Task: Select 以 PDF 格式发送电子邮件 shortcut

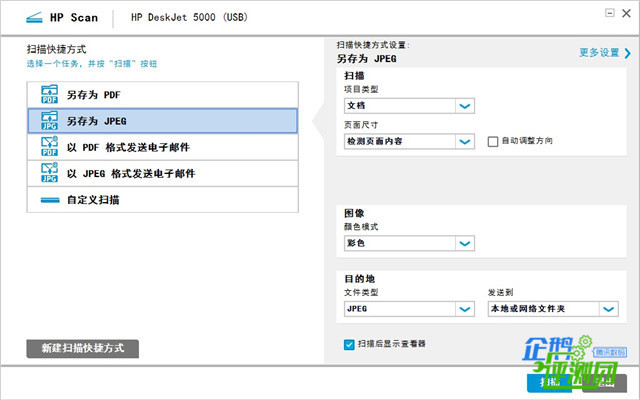Action: click(x=162, y=147)
